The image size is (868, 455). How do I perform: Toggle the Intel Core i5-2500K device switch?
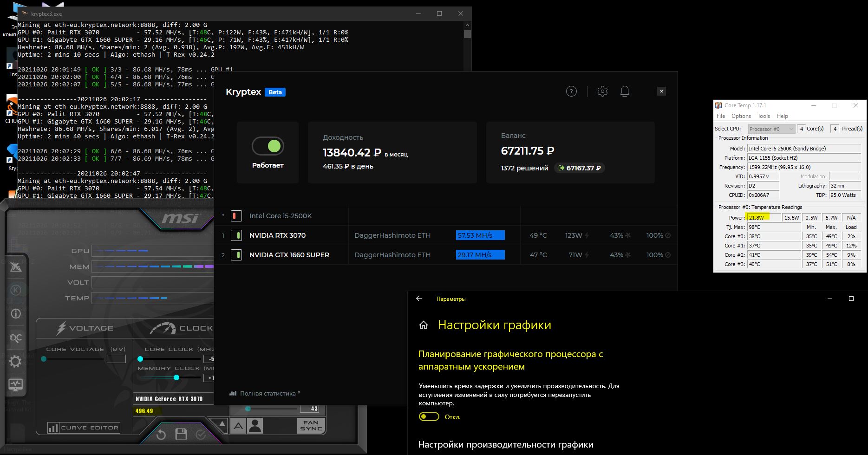pos(236,216)
